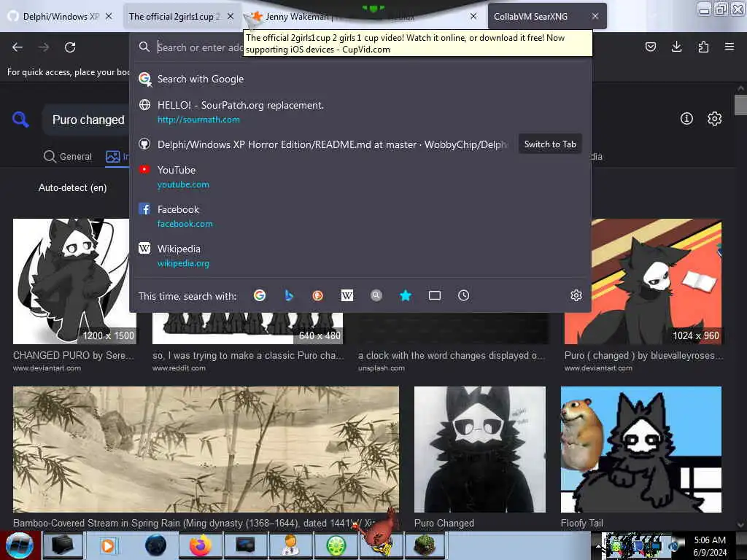Click the SearXNG blue magnifier search icon

click(x=20, y=119)
